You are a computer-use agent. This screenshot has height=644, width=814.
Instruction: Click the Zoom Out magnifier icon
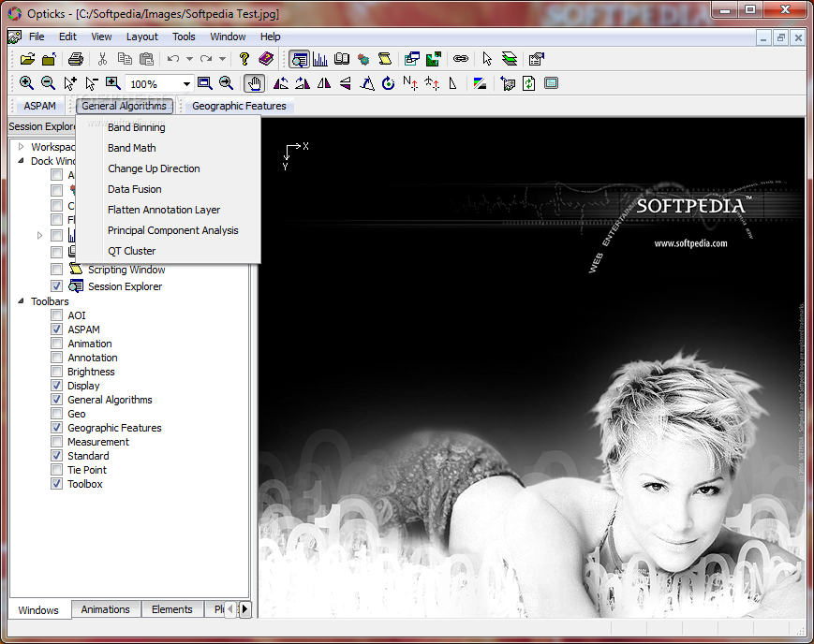(x=48, y=83)
